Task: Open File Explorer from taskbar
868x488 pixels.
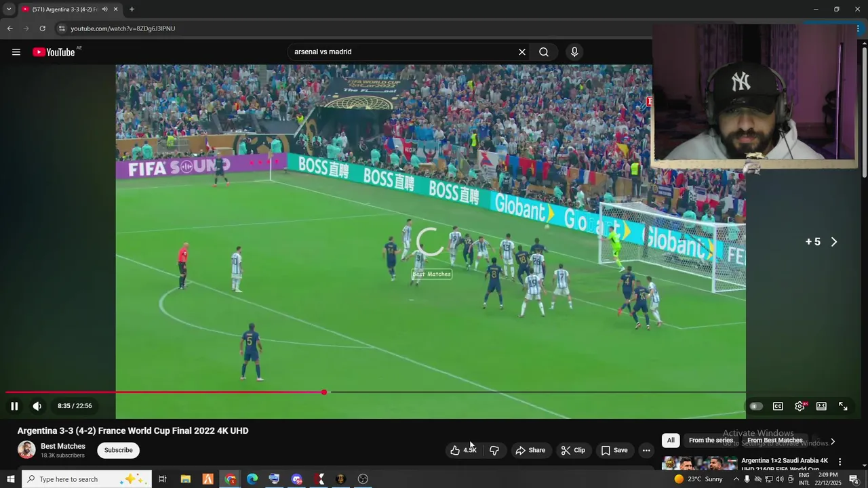Action: [x=185, y=479]
